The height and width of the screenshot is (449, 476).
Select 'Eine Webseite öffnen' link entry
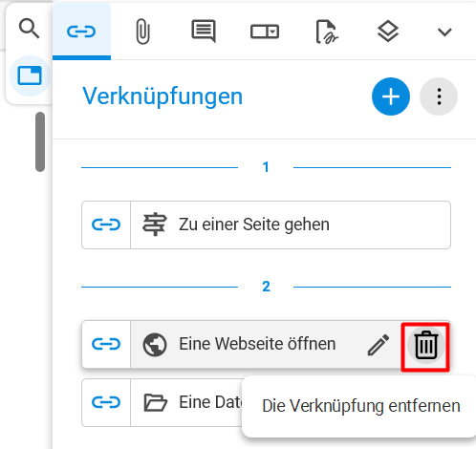click(x=240, y=344)
